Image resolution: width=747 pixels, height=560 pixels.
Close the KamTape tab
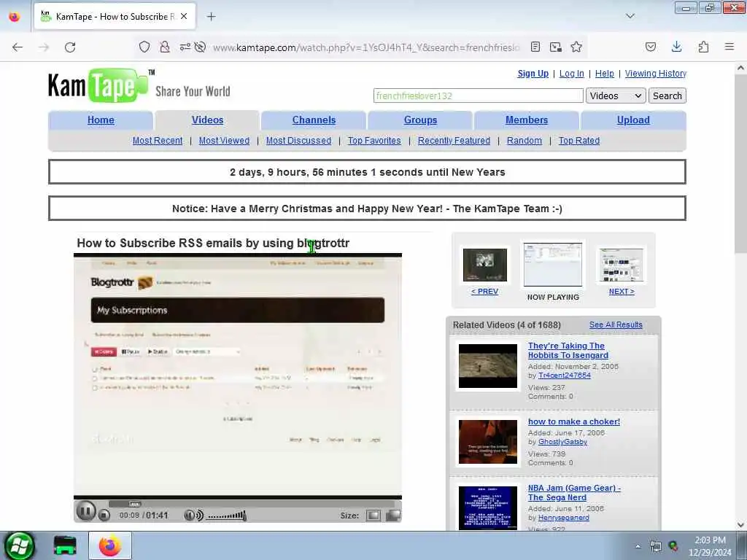point(184,16)
